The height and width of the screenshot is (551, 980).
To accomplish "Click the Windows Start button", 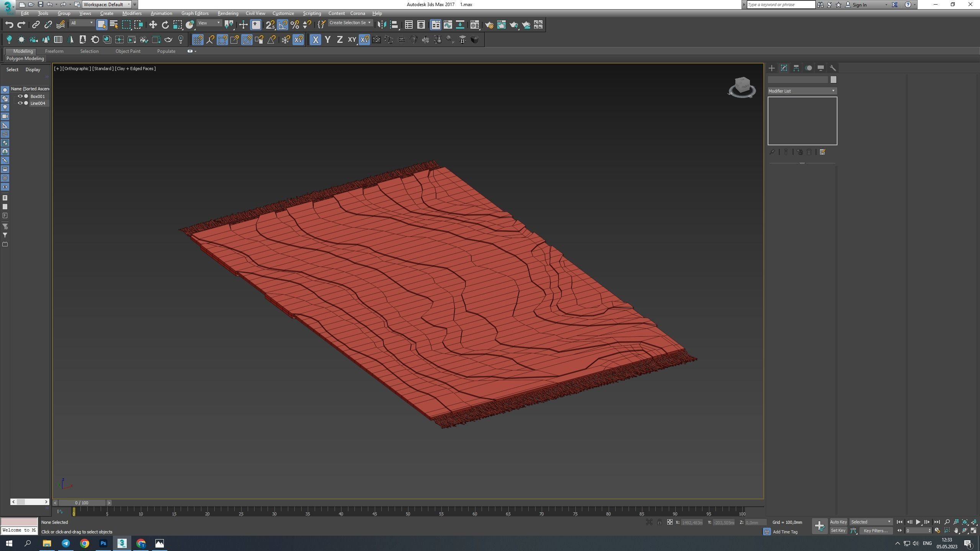I will (x=9, y=543).
